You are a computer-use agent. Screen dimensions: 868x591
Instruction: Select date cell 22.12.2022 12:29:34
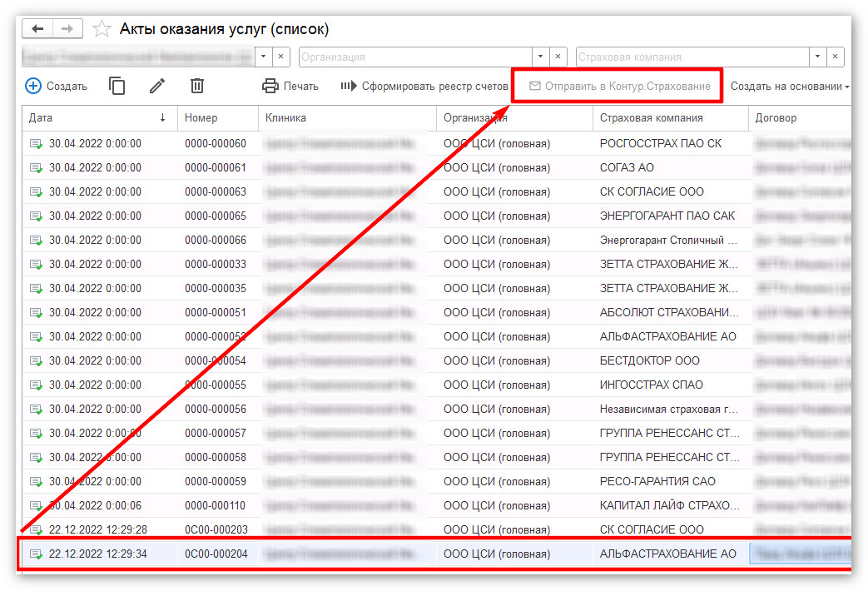98,554
